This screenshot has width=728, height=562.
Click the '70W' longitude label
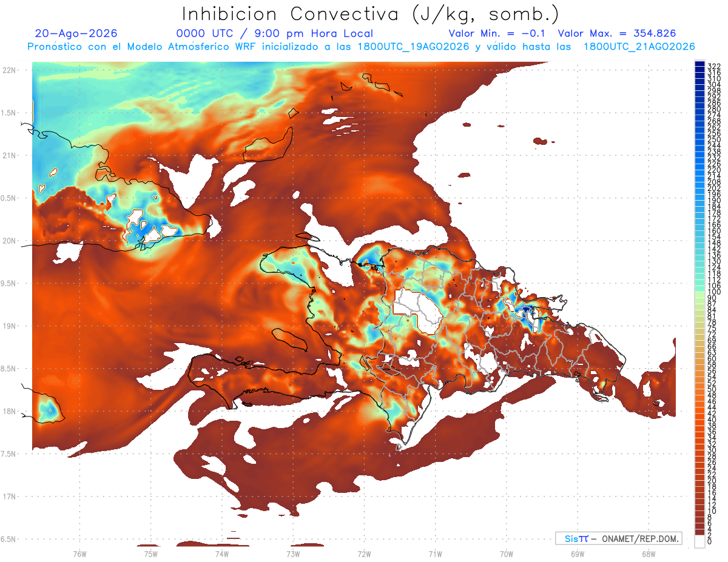507,554
